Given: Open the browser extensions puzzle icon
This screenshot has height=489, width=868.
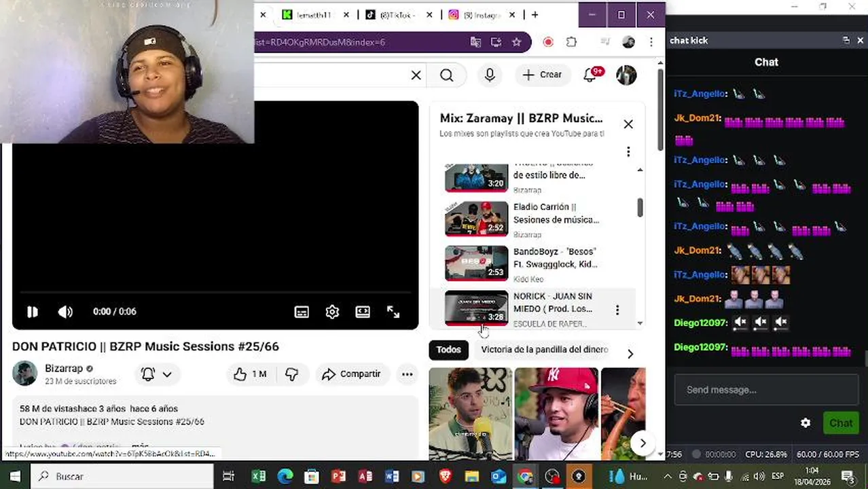Looking at the screenshot, I should coord(571,42).
